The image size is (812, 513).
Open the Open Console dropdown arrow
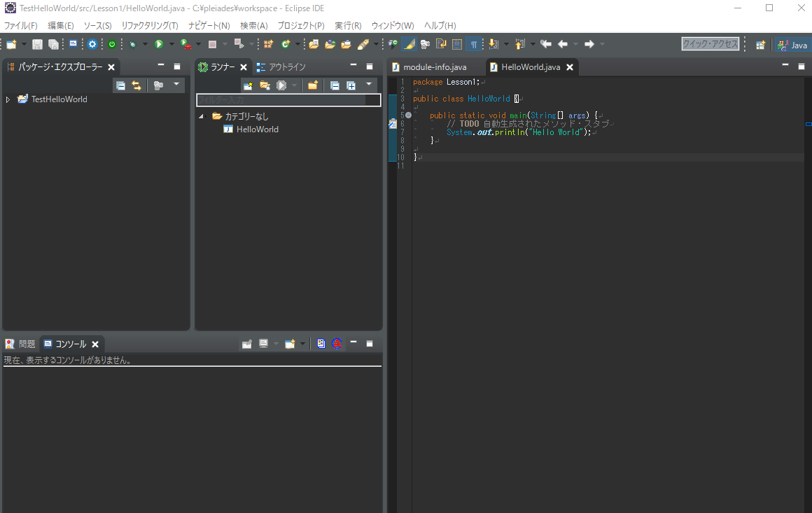coord(302,344)
